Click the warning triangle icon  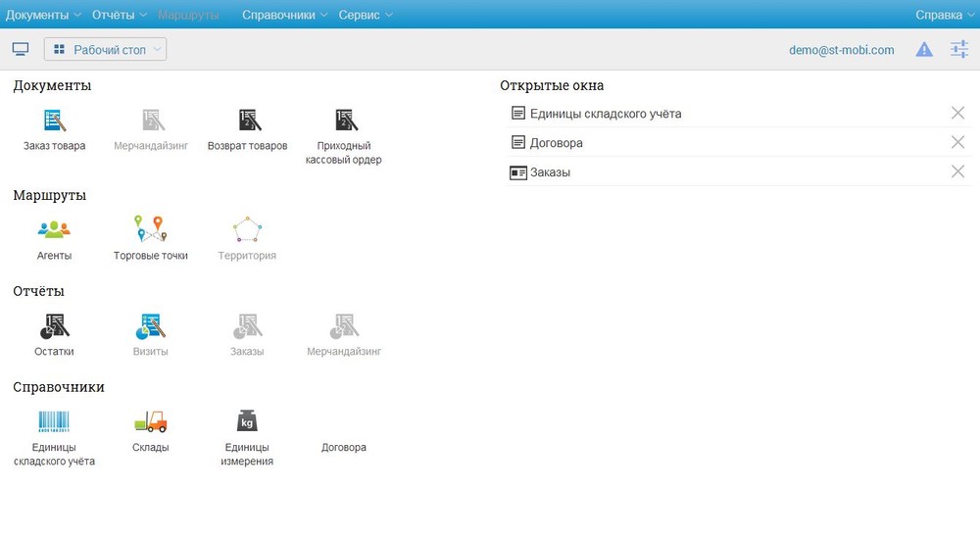pyautogui.click(x=924, y=49)
